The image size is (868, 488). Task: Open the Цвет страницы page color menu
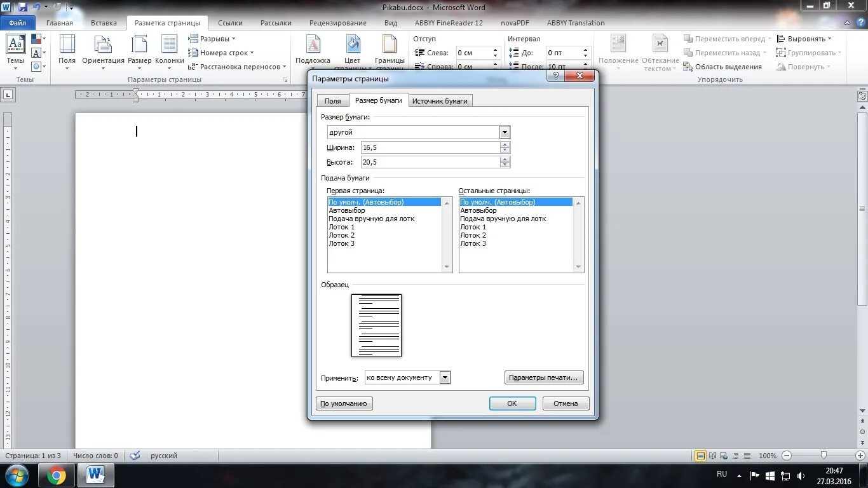(353, 53)
